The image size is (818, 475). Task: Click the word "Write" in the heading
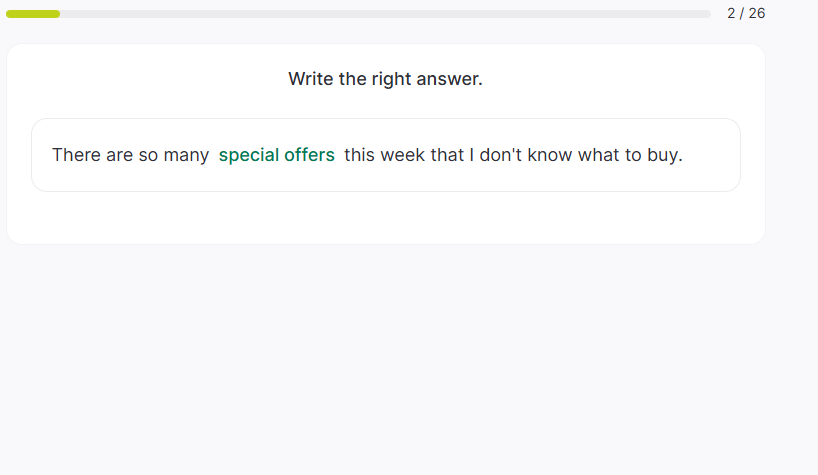[x=310, y=79]
